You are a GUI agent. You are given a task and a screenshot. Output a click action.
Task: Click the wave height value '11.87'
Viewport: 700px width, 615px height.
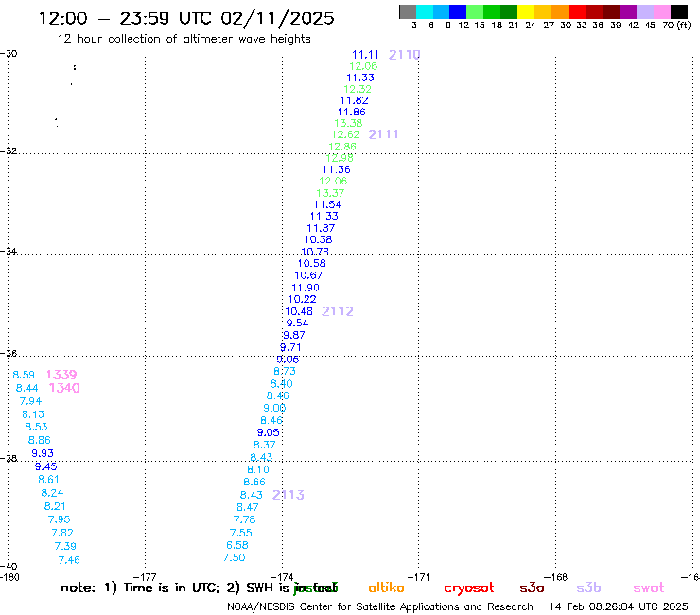click(321, 228)
